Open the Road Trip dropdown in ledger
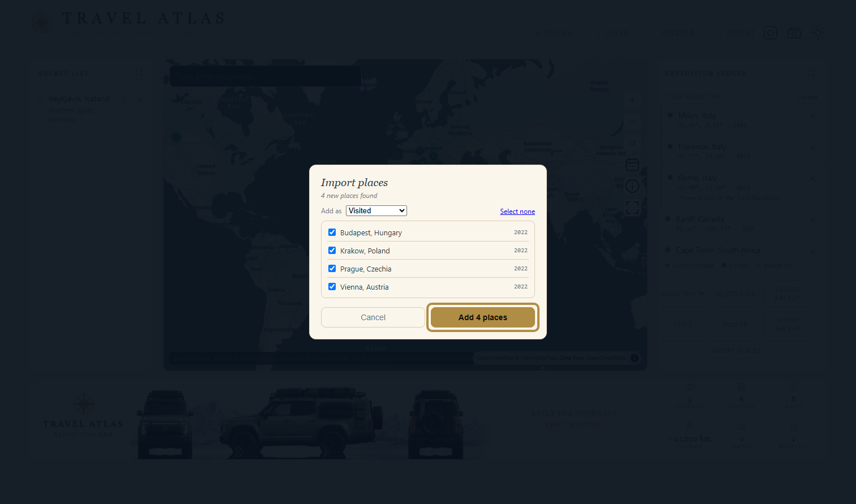This screenshot has height=504, width=856. [683, 294]
